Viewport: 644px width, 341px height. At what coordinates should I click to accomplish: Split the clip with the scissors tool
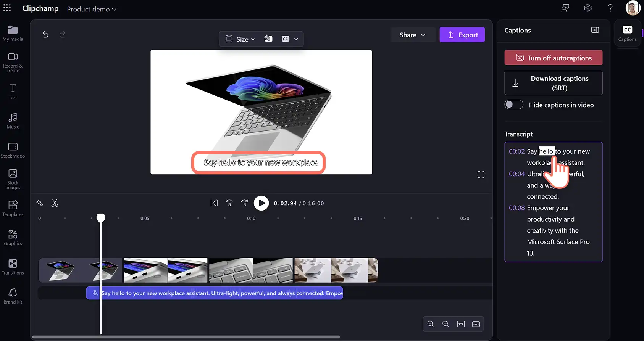[x=55, y=203]
